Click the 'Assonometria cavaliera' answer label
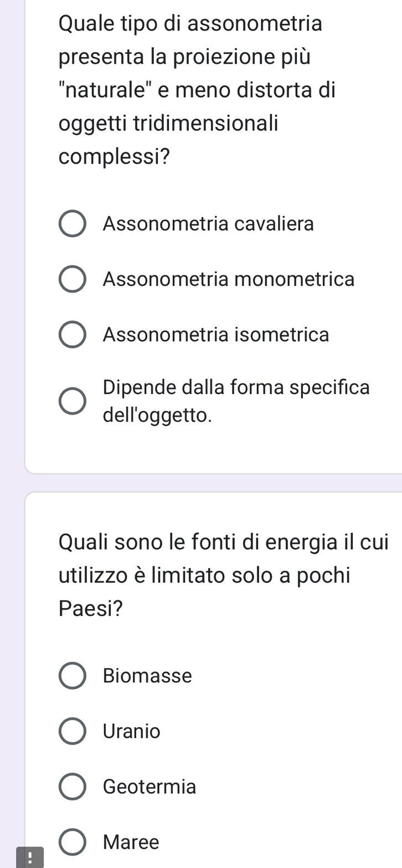The width and height of the screenshot is (402, 868). pos(208,224)
